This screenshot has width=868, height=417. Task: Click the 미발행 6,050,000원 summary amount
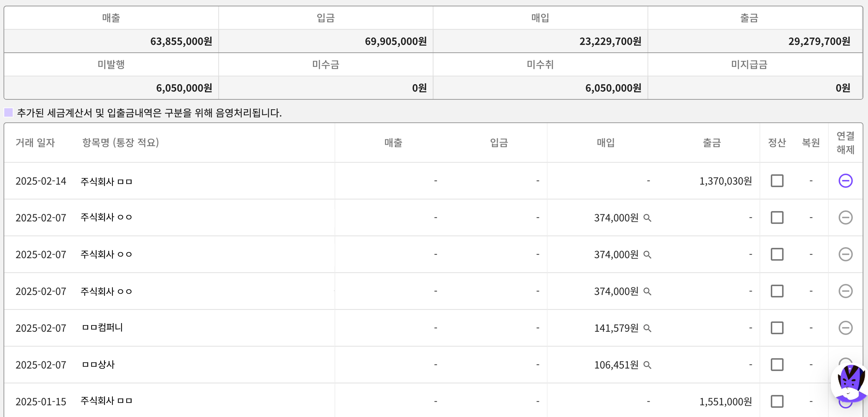pyautogui.click(x=184, y=88)
